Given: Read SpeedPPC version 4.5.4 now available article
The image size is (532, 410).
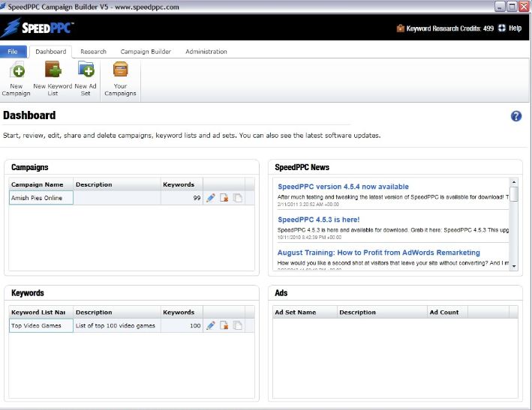Looking at the screenshot, I should (343, 187).
